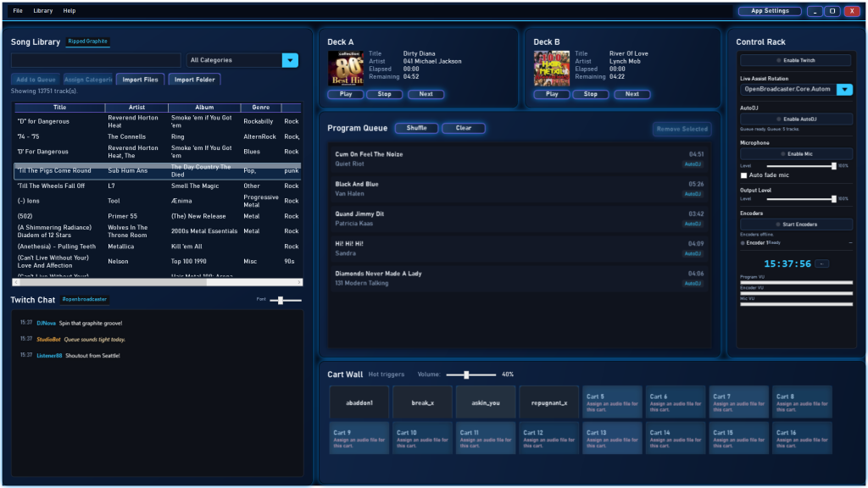Click the Deck B album cover image

(551, 69)
